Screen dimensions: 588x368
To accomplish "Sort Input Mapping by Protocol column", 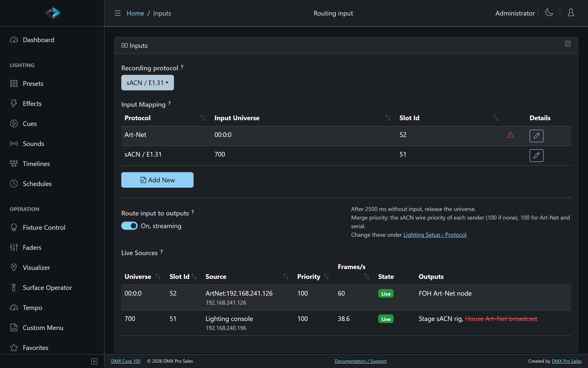I will pos(203,118).
